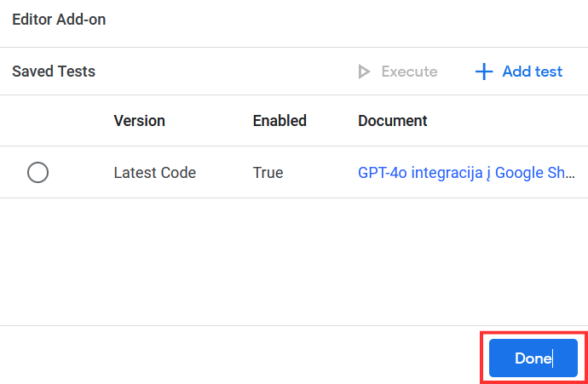The width and height of the screenshot is (588, 384).
Task: Click the empty space between Saved Tests and Execute
Action: click(222, 72)
